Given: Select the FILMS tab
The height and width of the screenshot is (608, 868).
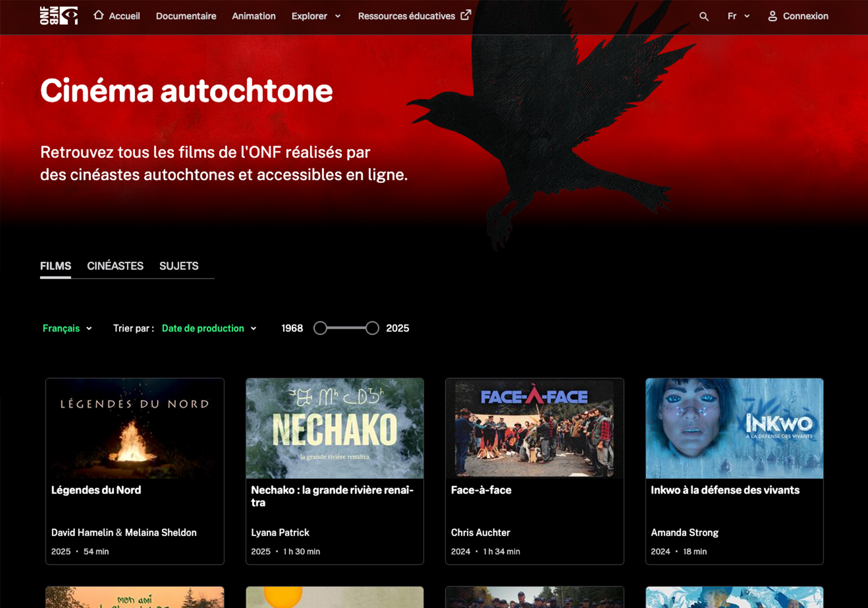Looking at the screenshot, I should (56, 266).
